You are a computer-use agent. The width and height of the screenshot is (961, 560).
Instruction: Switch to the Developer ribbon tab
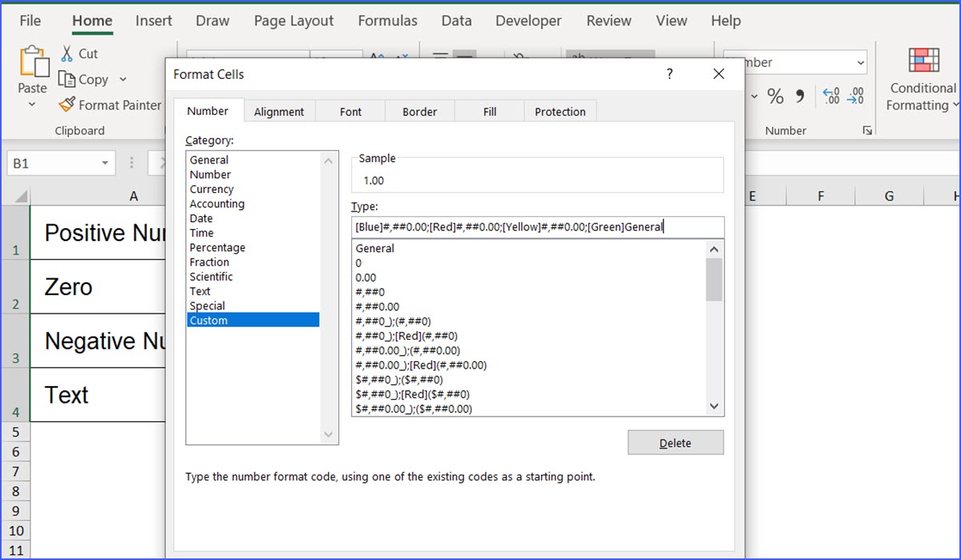click(x=528, y=21)
